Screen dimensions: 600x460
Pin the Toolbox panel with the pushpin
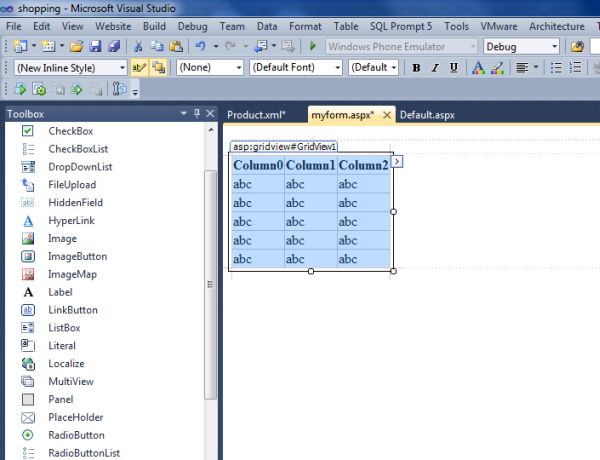[197, 113]
